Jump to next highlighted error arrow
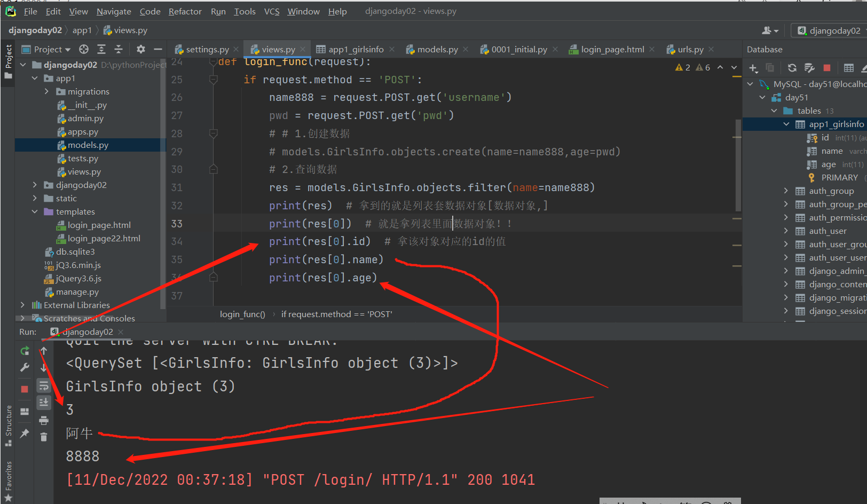This screenshot has height=504, width=867. coord(734,67)
